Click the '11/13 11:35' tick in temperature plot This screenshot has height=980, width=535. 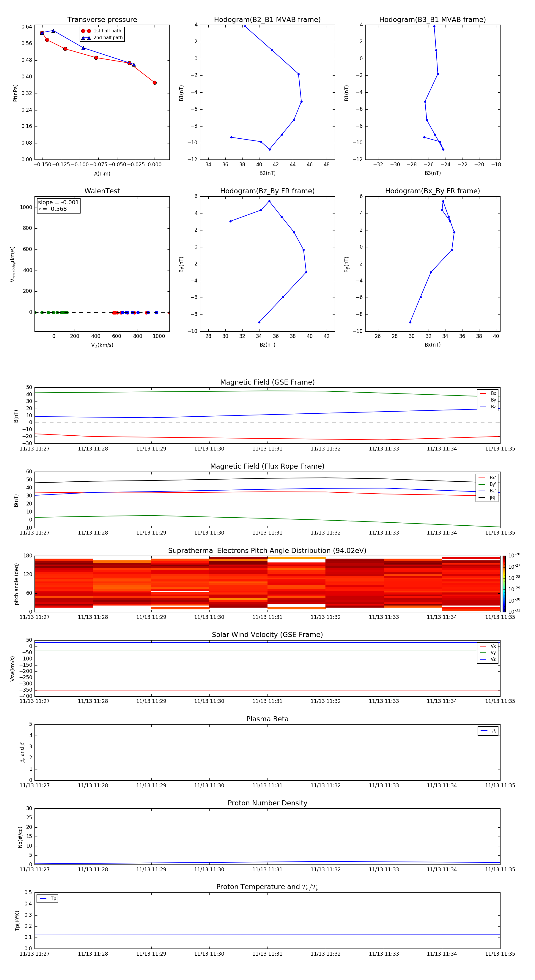click(x=500, y=954)
